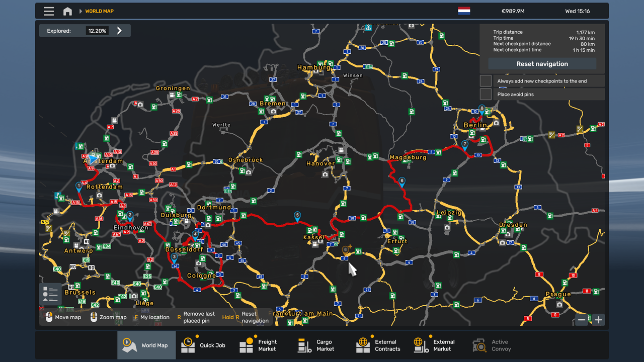Click route checkpoint pin 8 in Berlin
This screenshot has width=644, height=362.
click(x=482, y=109)
